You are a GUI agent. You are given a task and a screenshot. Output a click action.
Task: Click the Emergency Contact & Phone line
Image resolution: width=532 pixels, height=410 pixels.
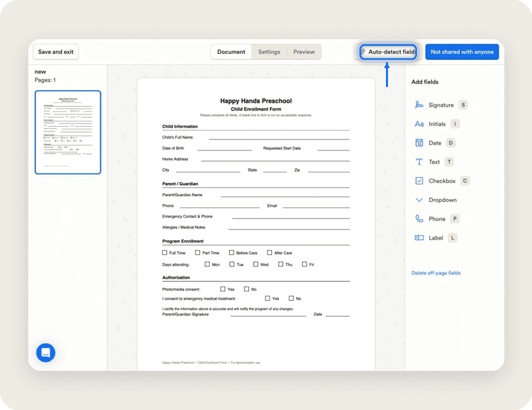click(x=291, y=218)
